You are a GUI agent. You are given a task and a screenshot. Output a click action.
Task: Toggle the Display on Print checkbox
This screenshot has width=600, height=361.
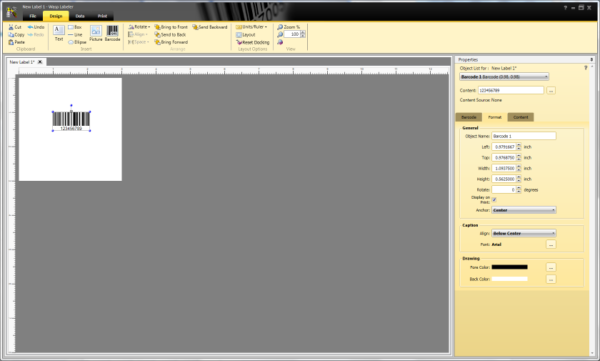pyautogui.click(x=494, y=200)
